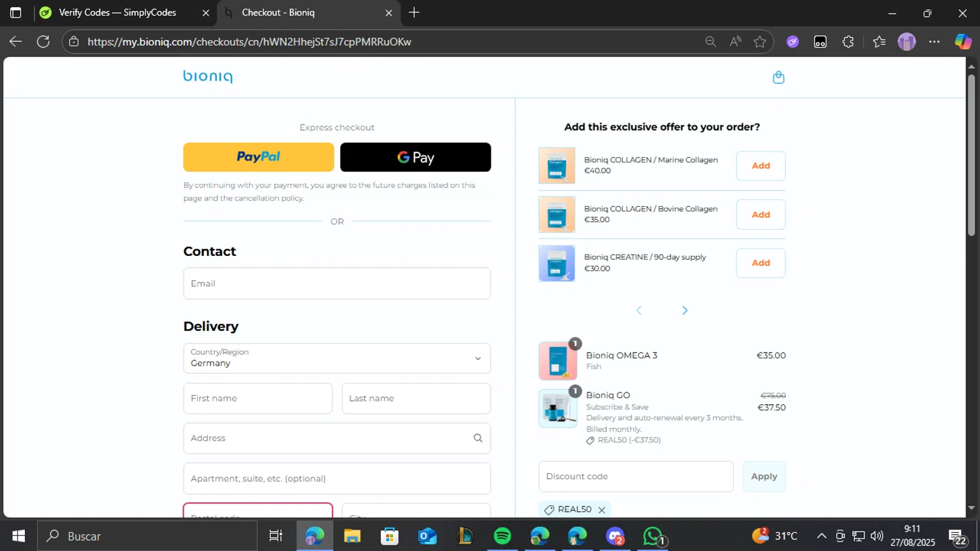This screenshot has width=980, height=551.
Task: Open Outlook from taskbar
Action: click(x=427, y=536)
